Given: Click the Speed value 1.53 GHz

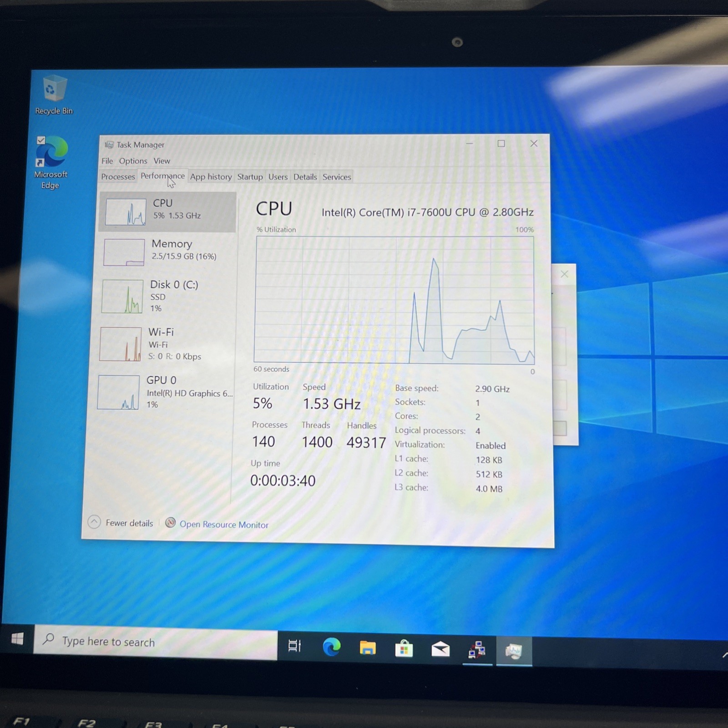Looking at the screenshot, I should click(x=332, y=404).
